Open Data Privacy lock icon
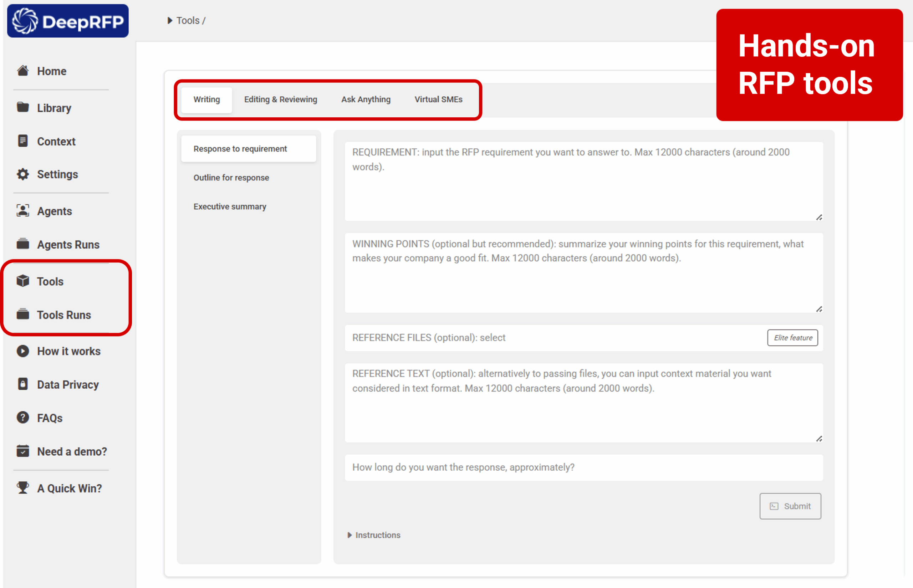The image size is (913, 588). [x=23, y=384]
